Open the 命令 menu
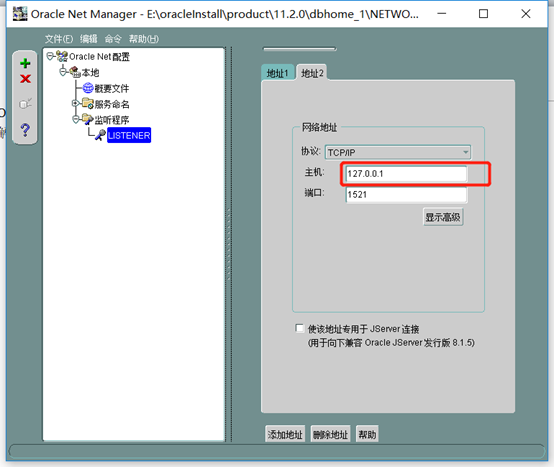The image size is (554, 467). (113, 39)
